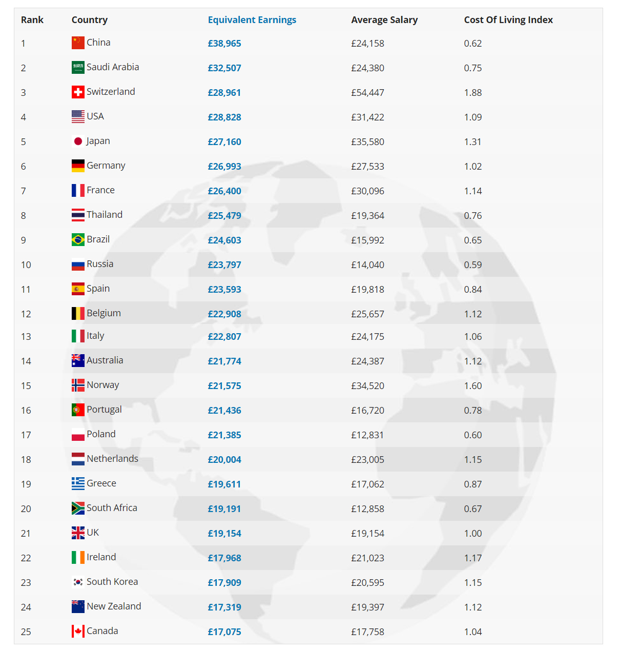The width and height of the screenshot is (619, 672).
Task: Click the China flag icon
Action: [x=78, y=43]
